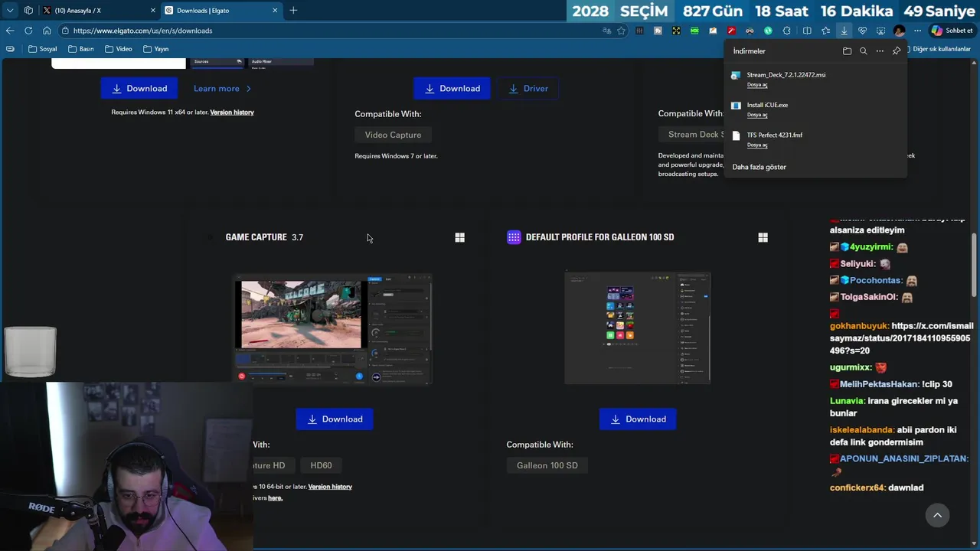Reload the Elgato downloads page
Screen dimensions: 980x551
[28, 31]
